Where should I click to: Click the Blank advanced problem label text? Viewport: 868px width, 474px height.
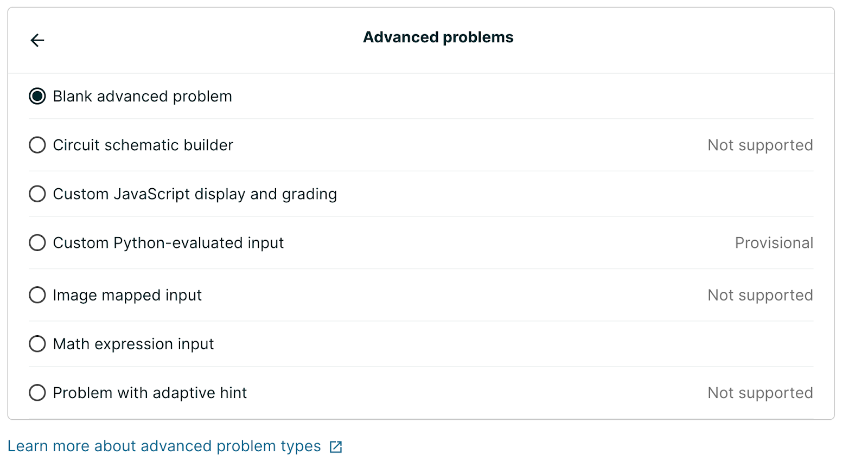pos(142,97)
